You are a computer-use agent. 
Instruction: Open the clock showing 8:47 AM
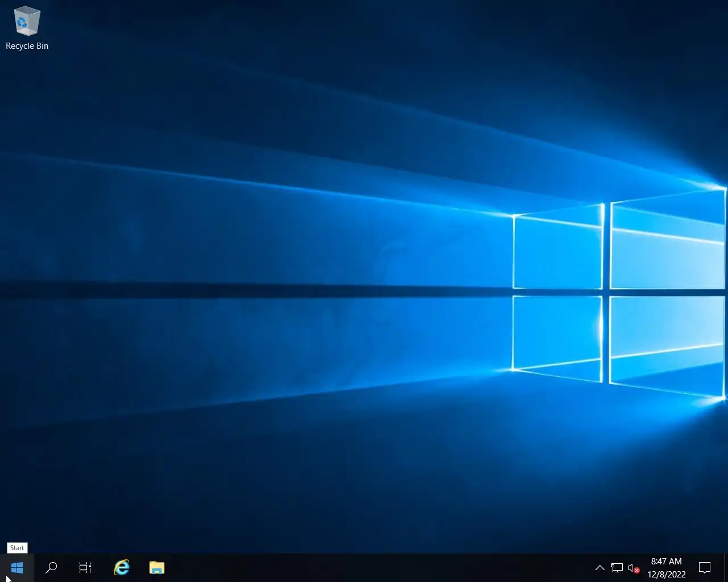[667, 567]
